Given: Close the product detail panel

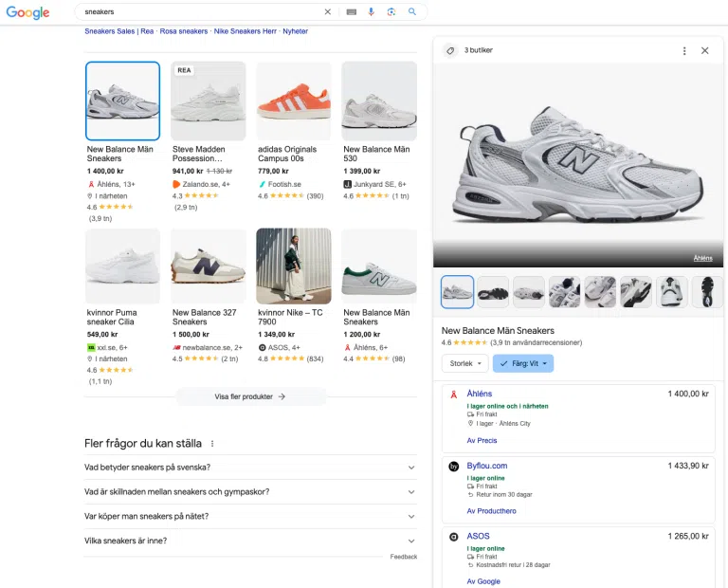Looking at the screenshot, I should point(704,50).
